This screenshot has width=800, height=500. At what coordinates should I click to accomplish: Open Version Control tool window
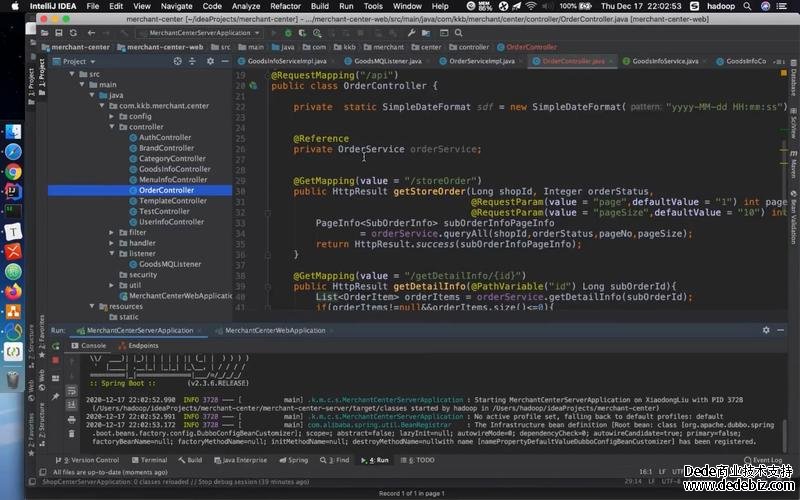point(87,460)
